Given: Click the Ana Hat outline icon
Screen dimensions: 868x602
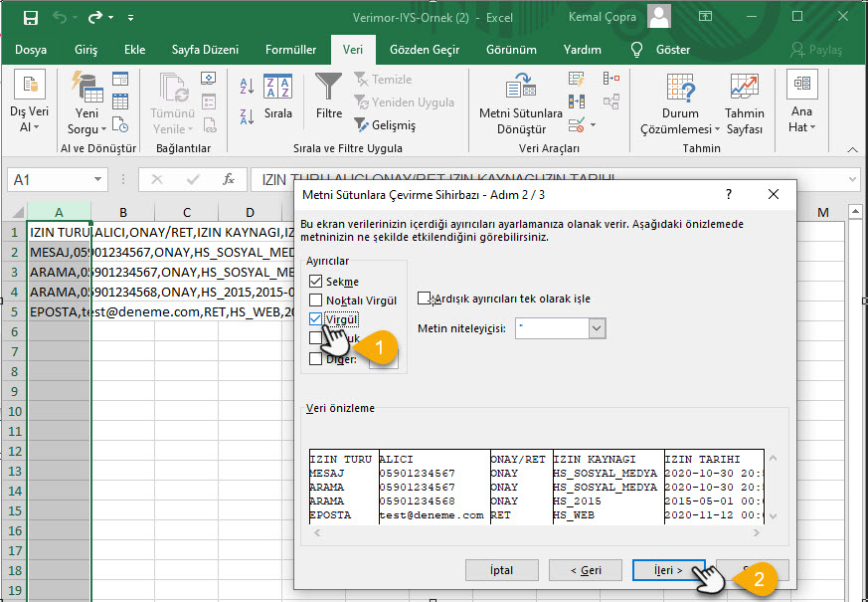Looking at the screenshot, I should (801, 85).
